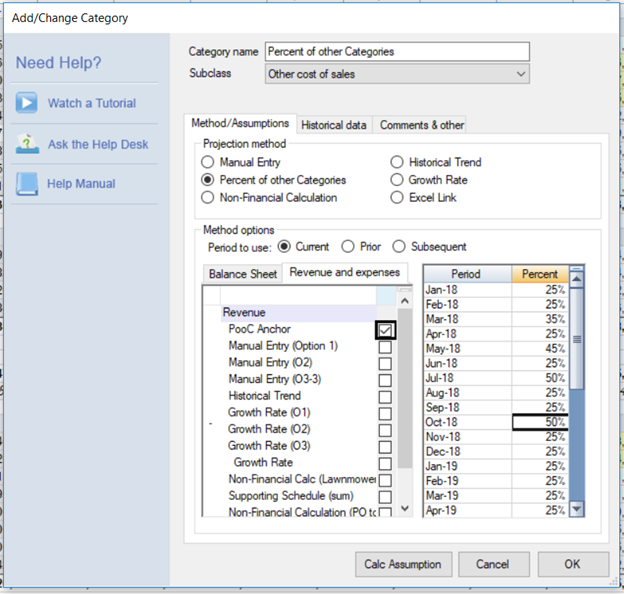This screenshot has height=594, width=624.
Task: Click the Period column header
Action: click(x=468, y=274)
